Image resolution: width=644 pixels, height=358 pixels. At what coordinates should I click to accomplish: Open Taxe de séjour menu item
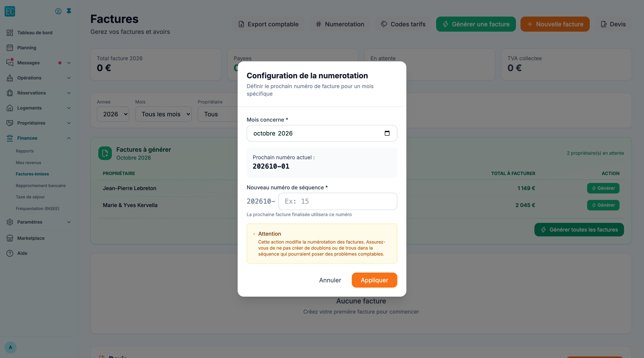tap(30, 197)
